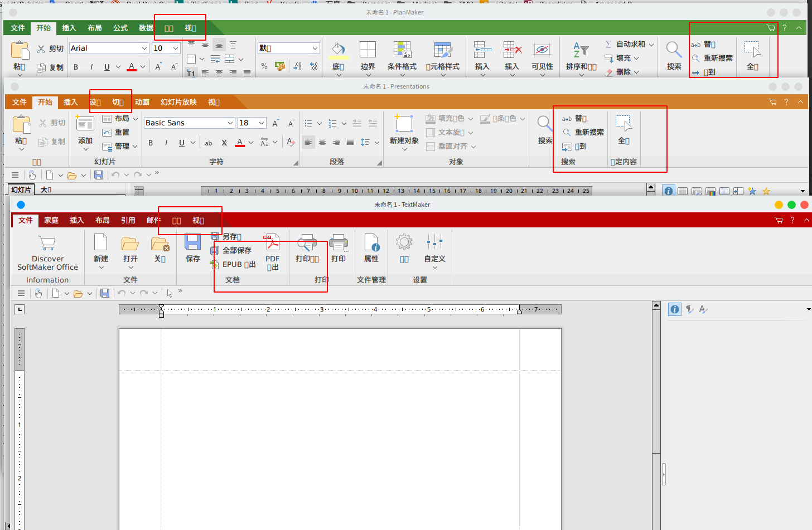Click 全部保存 save all in TextMaker
Viewport: 812px width, 530px height.
(236, 250)
